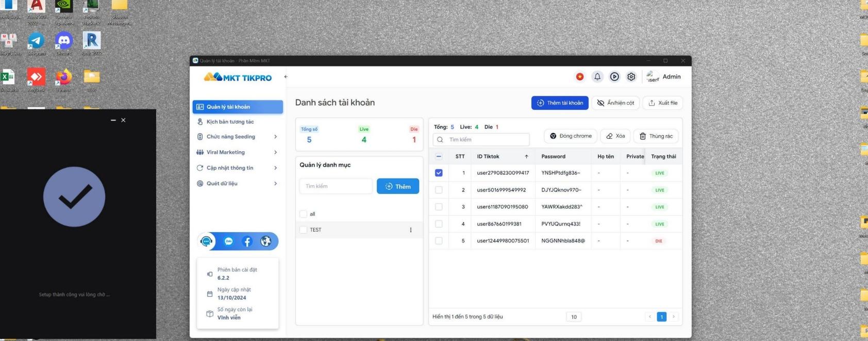
Task: Uncheck the checkbox for user27908230099417
Action: pos(439,173)
